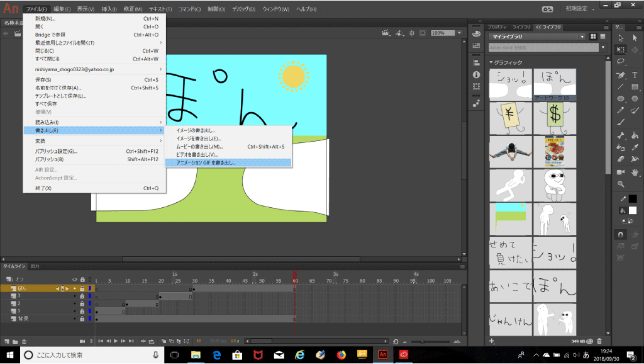This screenshot has width=644, height=364.
Task: Click the dollar sign graphic thumbnail
Action: 555,117
